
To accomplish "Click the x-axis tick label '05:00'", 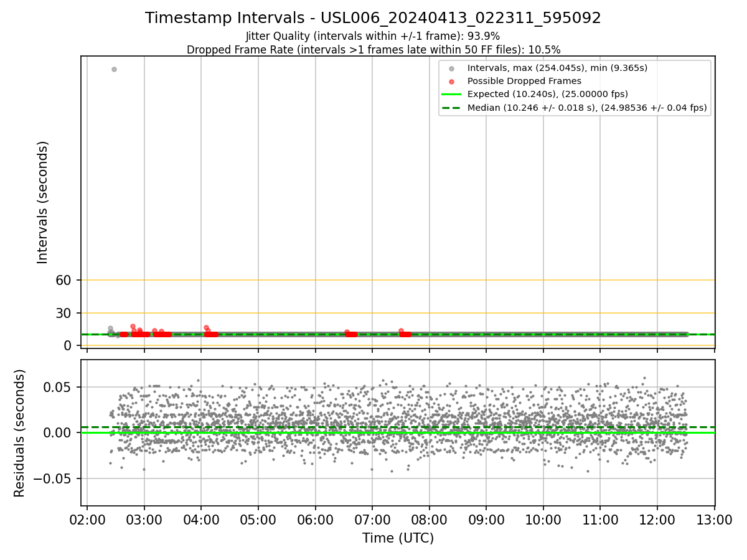I will [x=258, y=520].
